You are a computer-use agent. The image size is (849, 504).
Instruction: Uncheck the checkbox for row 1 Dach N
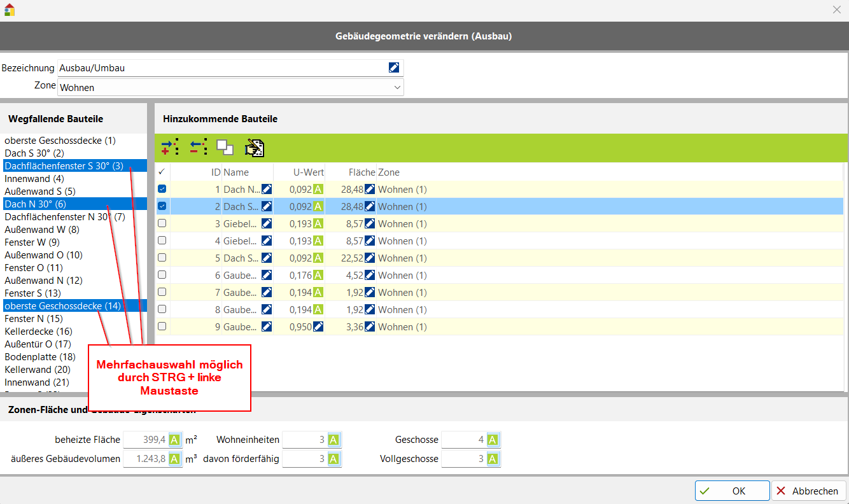point(162,189)
